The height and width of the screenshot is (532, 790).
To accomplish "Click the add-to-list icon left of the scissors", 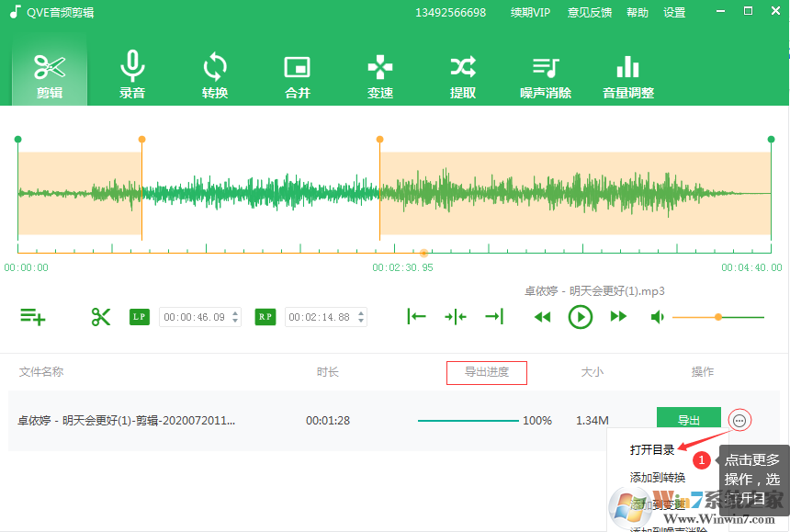I will (x=33, y=316).
